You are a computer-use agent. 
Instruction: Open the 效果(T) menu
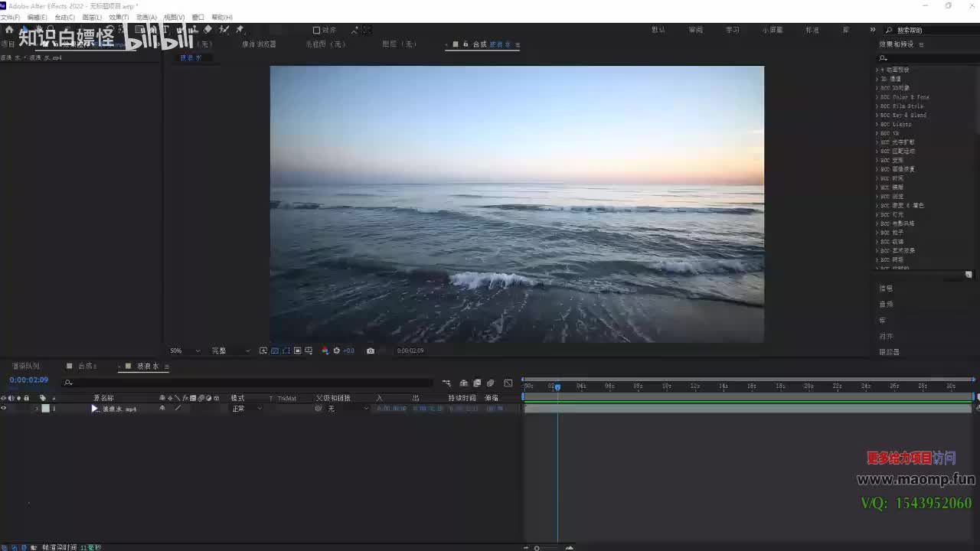(x=119, y=17)
